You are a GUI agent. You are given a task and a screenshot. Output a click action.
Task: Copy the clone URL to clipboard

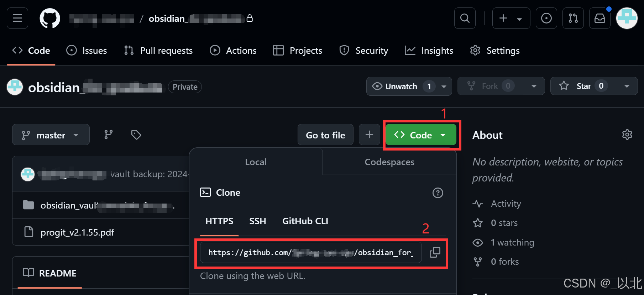(x=435, y=252)
